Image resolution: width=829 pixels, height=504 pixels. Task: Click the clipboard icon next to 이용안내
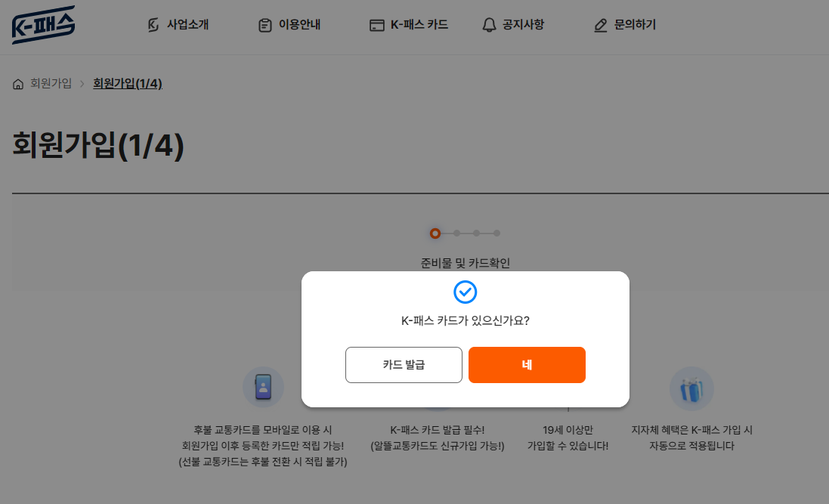point(264,24)
